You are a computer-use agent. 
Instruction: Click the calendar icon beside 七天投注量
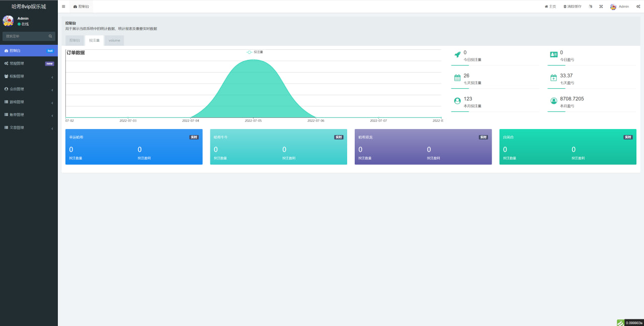pos(457,78)
